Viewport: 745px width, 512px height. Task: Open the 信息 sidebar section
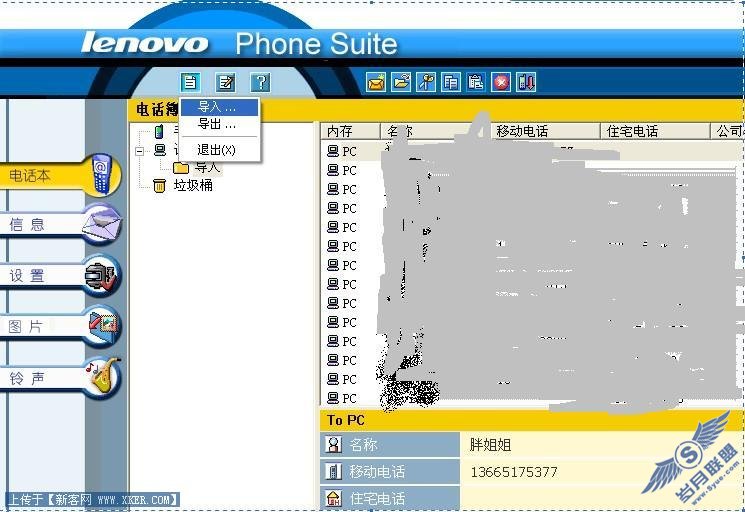60,224
